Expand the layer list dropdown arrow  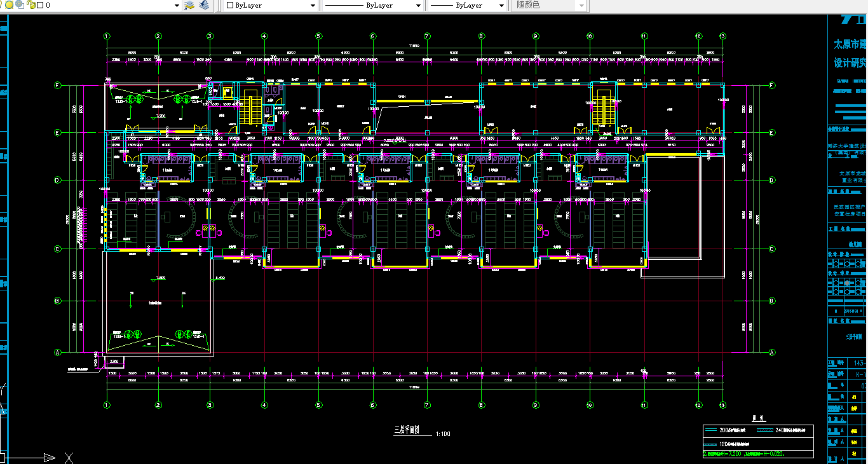click(177, 5)
